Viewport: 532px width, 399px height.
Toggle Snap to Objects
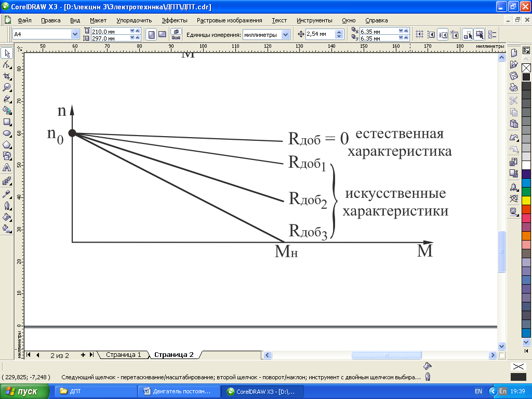(443, 34)
